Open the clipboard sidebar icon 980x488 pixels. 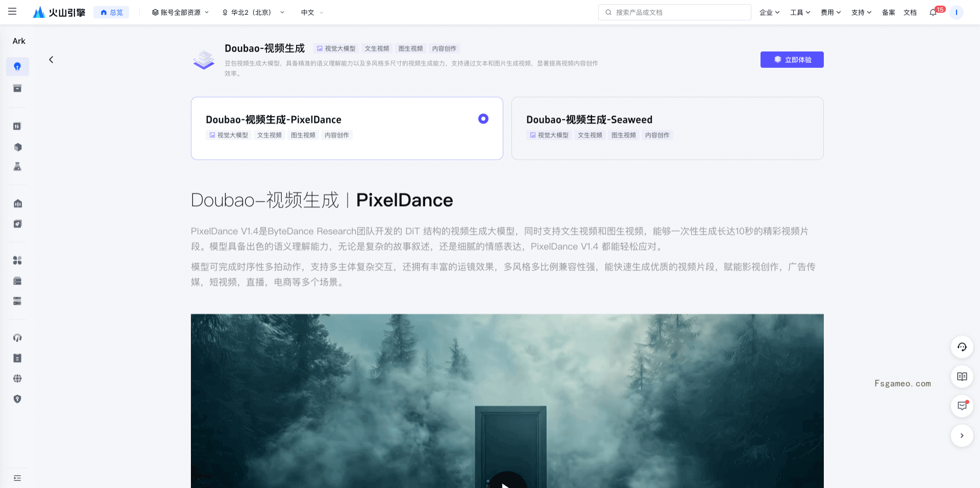click(x=17, y=358)
